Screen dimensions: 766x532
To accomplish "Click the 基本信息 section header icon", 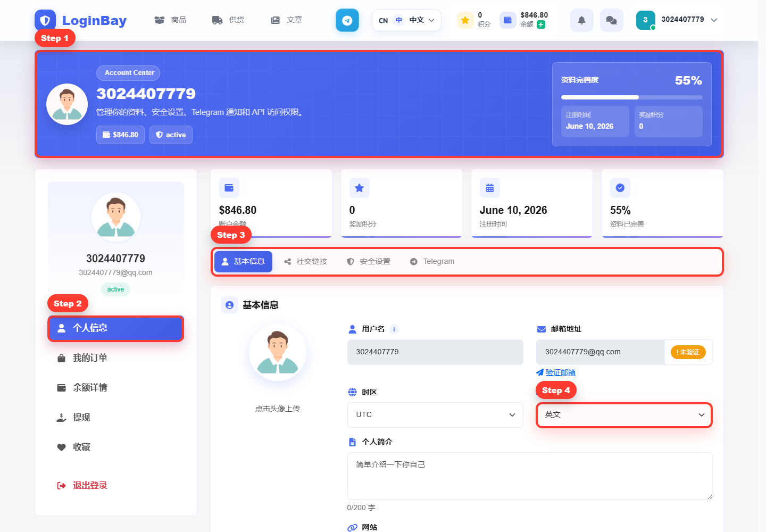I will (230, 305).
